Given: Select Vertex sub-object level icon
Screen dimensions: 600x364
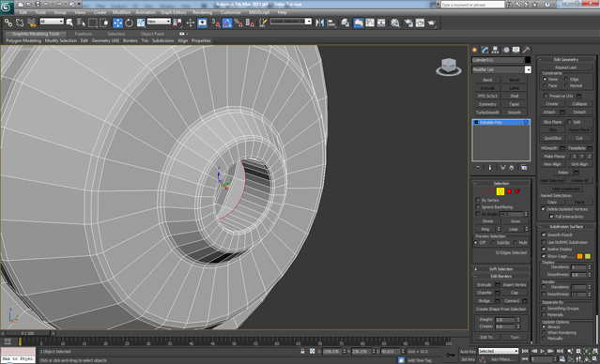Looking at the screenshot, I should [484, 191].
